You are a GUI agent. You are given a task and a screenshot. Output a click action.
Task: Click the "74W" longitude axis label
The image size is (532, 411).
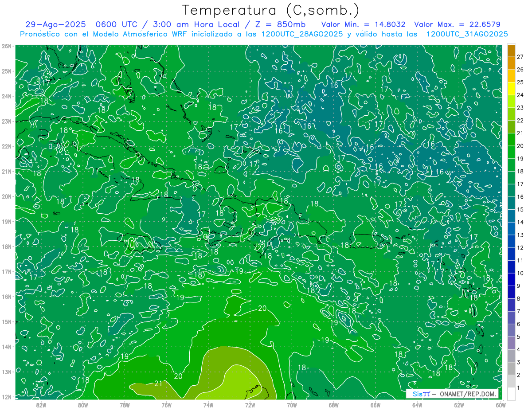point(208,405)
